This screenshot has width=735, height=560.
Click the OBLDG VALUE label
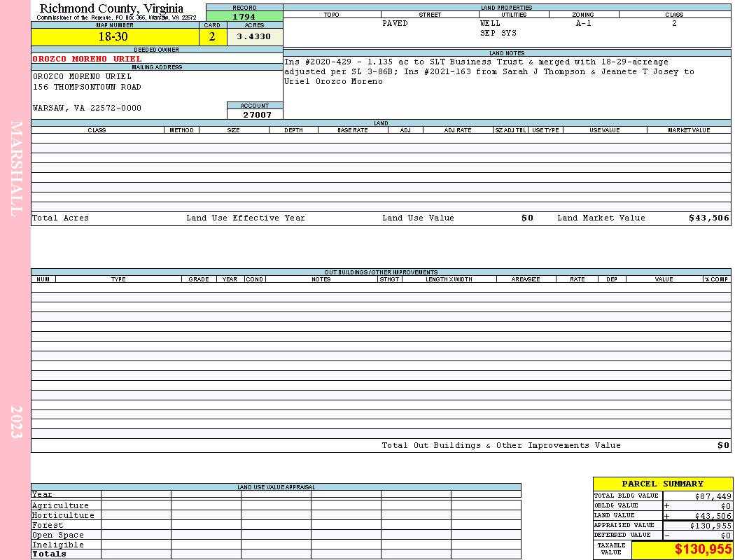[616, 506]
